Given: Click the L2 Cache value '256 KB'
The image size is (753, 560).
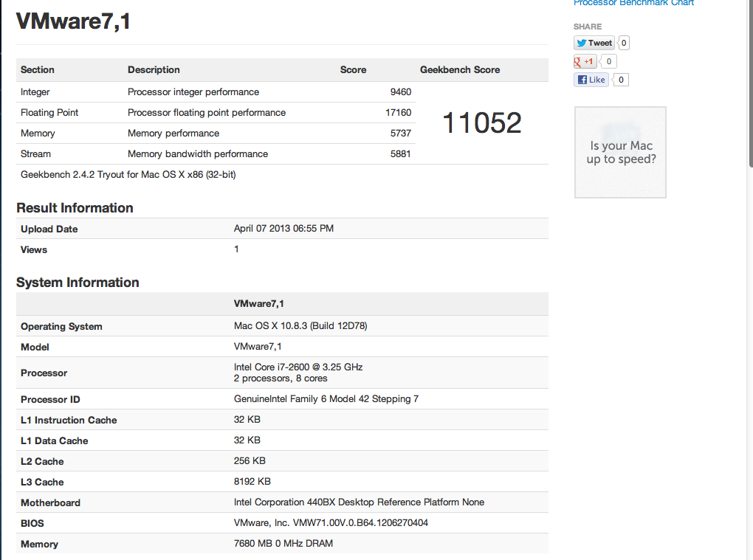Looking at the screenshot, I should [250, 460].
